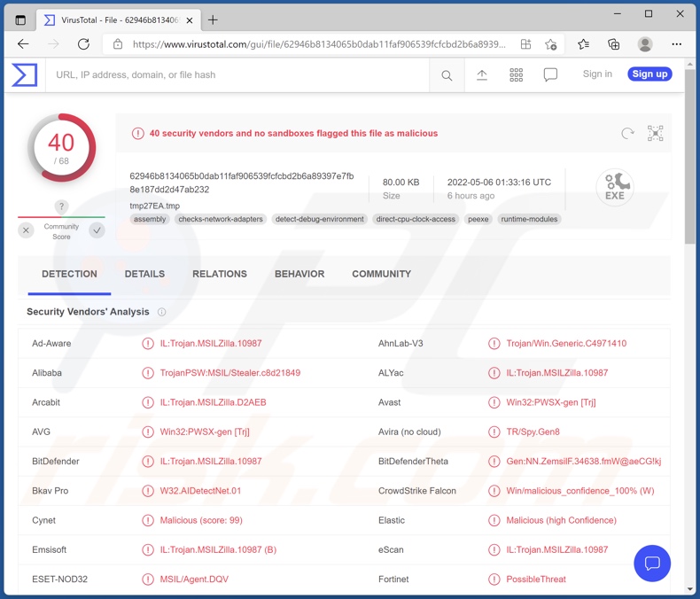Click the Sign in link
The width and height of the screenshot is (700, 599).
[x=597, y=74]
